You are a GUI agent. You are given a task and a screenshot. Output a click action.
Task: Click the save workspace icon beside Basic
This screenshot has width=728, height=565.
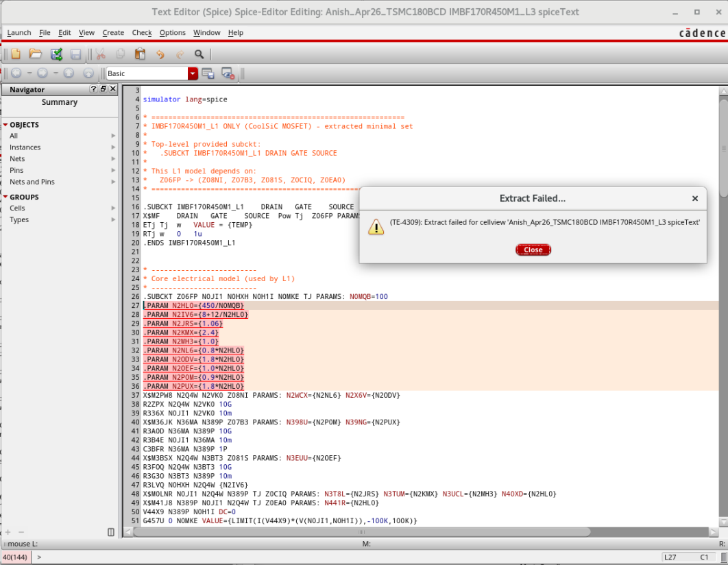(x=208, y=73)
